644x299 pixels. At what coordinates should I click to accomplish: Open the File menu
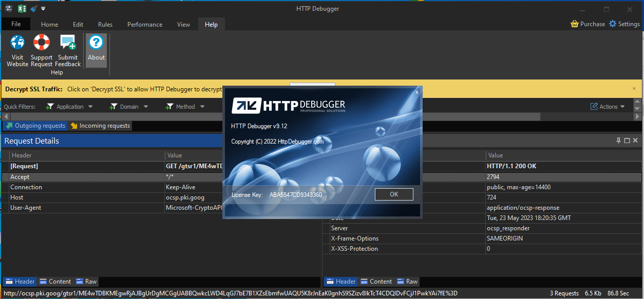[16, 24]
